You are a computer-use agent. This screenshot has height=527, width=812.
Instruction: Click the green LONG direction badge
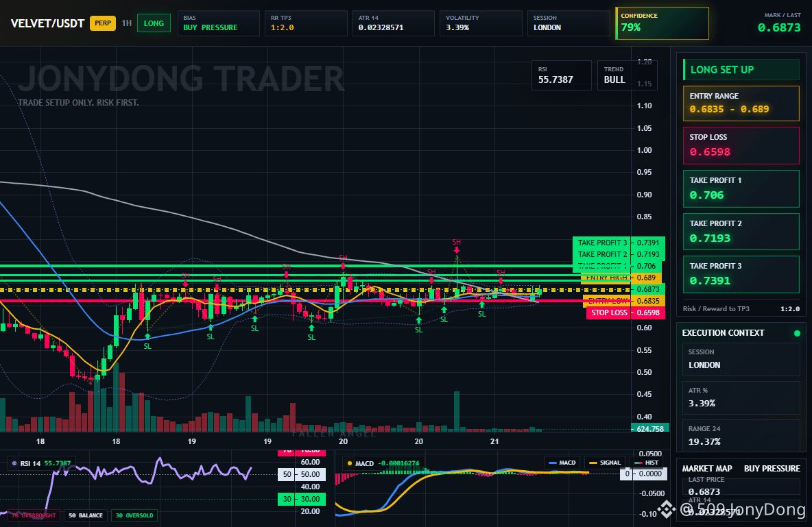point(154,23)
